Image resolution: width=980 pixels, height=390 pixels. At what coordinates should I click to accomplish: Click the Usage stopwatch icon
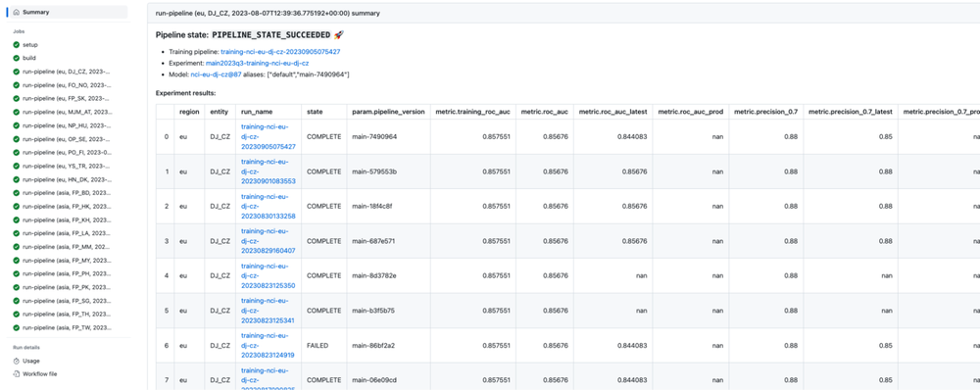[x=17, y=361]
